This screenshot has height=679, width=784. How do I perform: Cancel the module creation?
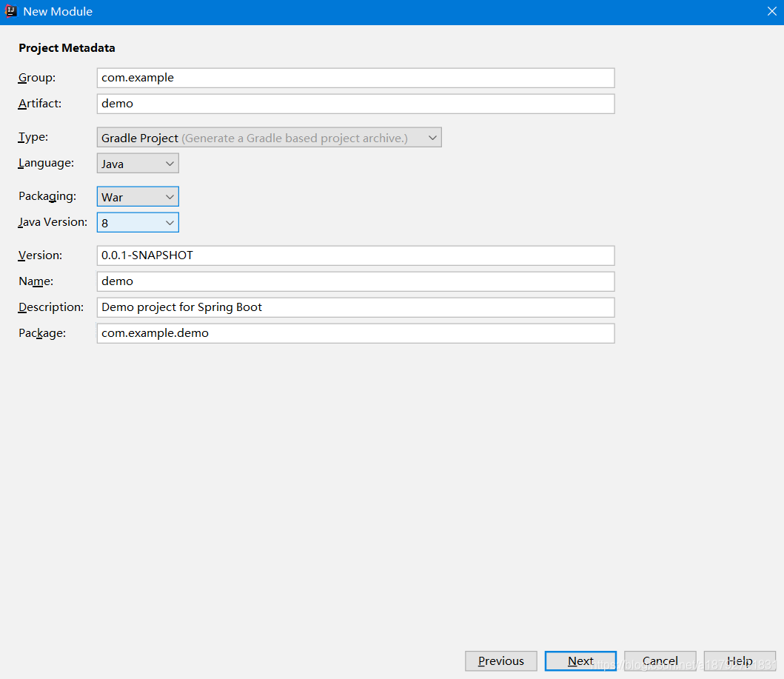(660, 661)
